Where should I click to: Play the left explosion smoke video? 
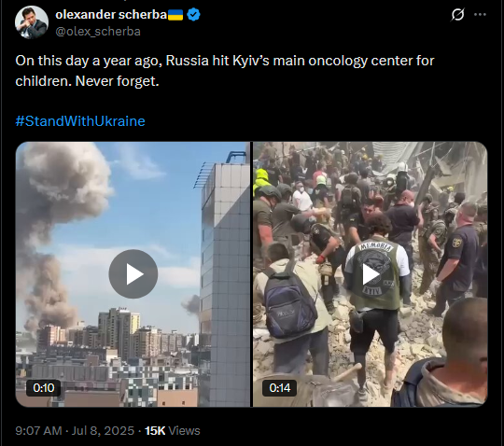pyautogui.click(x=133, y=273)
